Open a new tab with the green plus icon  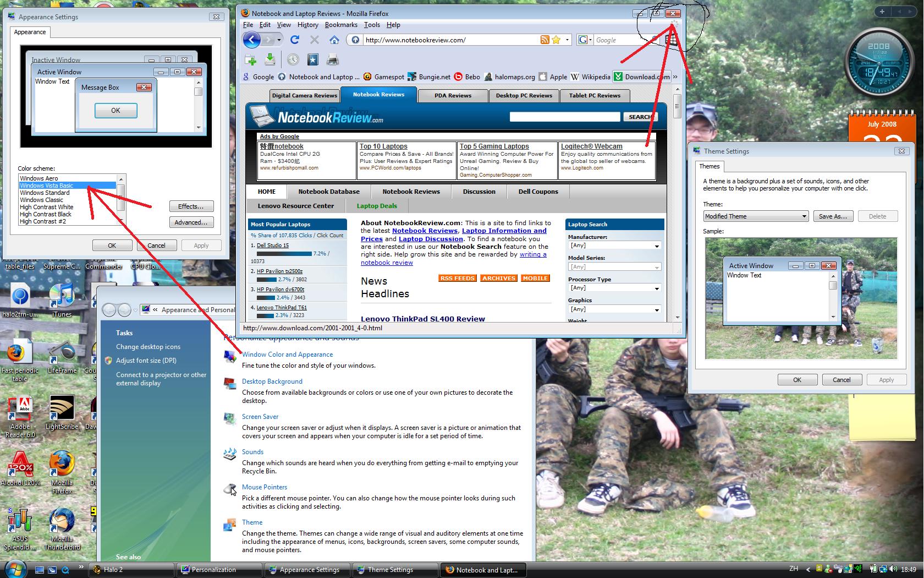251,60
